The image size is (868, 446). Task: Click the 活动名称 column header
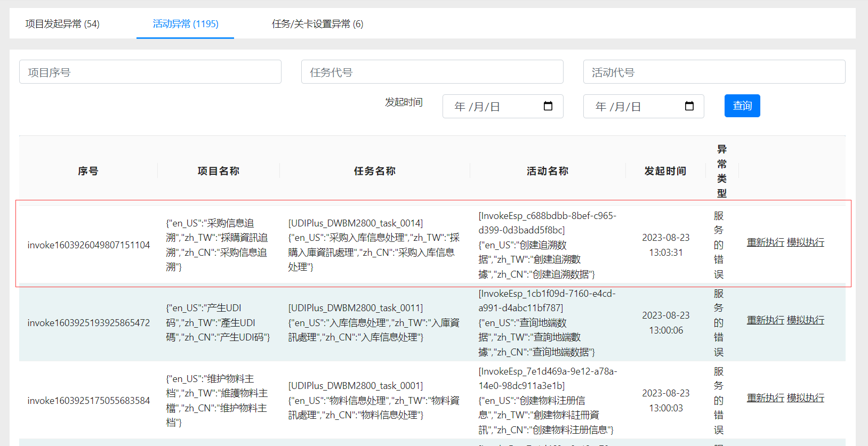(548, 171)
